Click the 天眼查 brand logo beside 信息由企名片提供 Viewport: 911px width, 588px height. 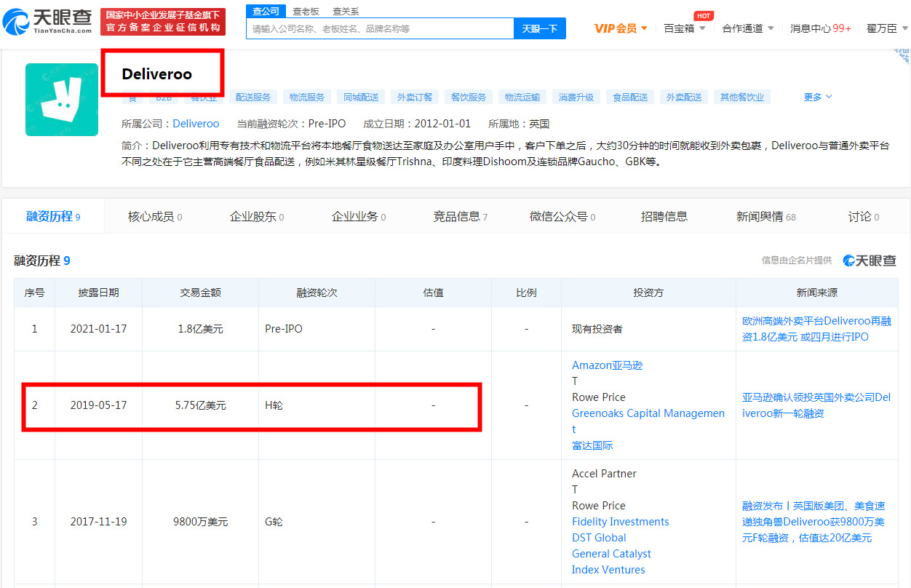pyautogui.click(x=870, y=261)
